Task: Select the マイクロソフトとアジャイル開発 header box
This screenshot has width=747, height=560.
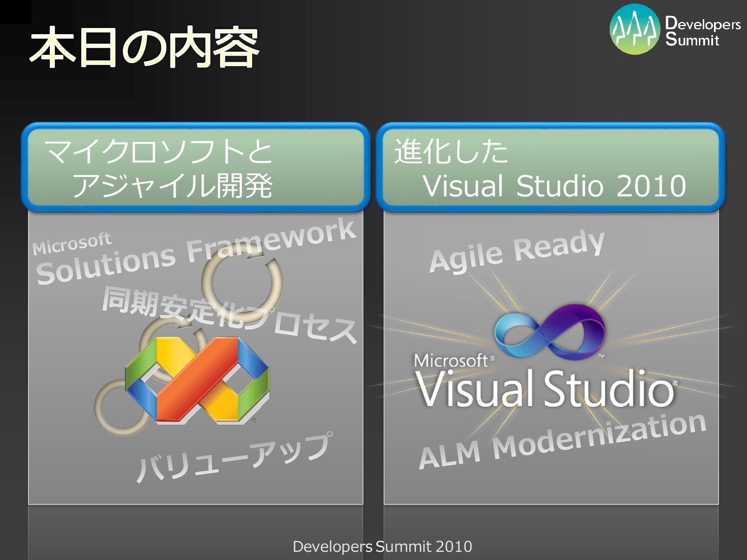Action: point(196,168)
